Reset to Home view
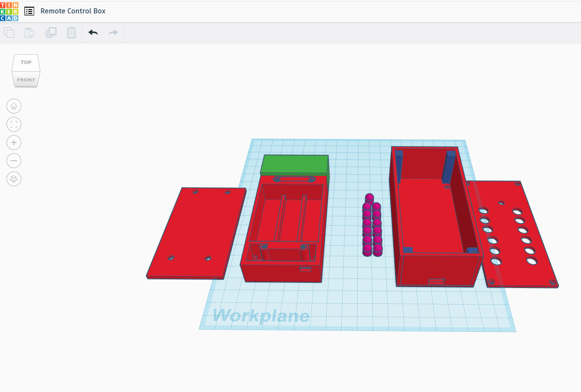581x392 pixels. click(14, 106)
